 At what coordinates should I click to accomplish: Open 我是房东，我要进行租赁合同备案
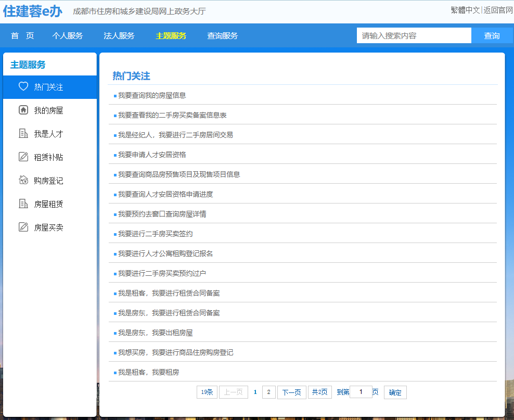[x=169, y=313]
